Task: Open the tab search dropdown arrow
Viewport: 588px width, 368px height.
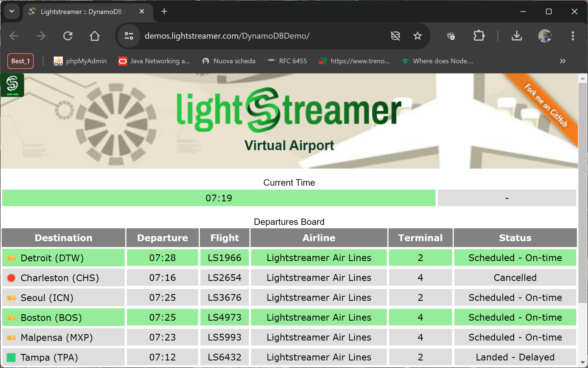Action: [x=12, y=11]
